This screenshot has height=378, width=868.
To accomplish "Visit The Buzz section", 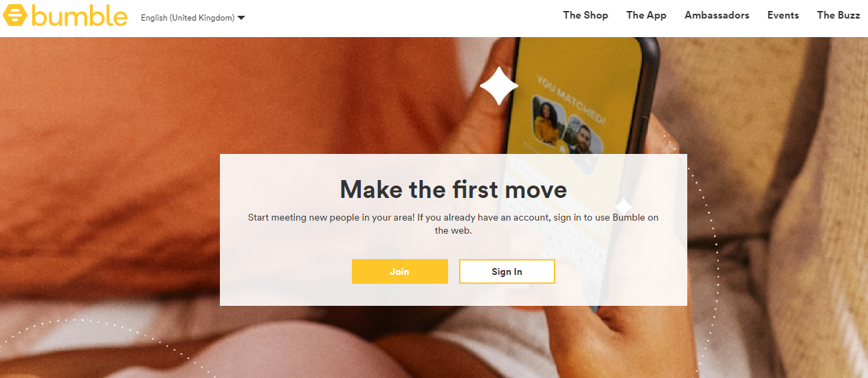I will click(838, 15).
